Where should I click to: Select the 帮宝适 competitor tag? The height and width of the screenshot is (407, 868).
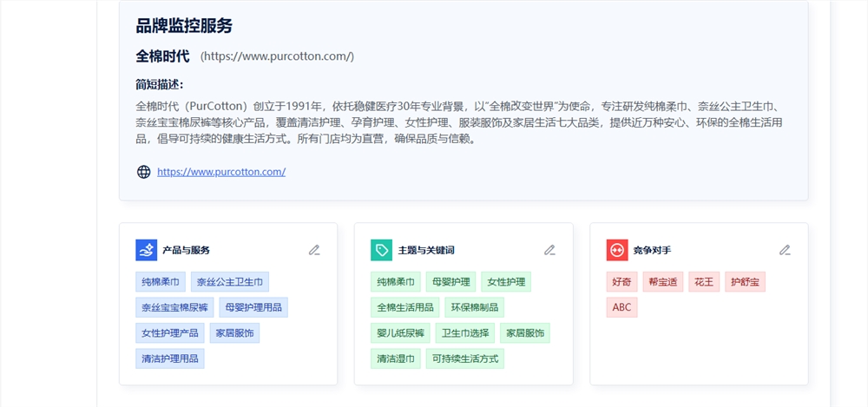(663, 282)
